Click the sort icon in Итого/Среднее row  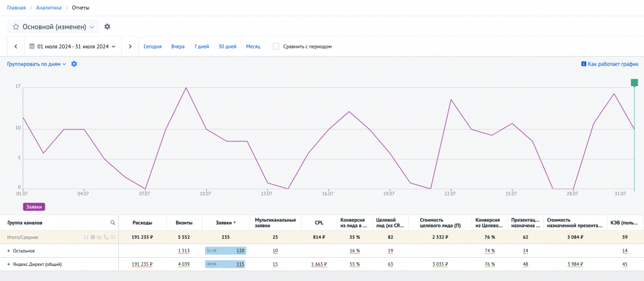pos(86,238)
